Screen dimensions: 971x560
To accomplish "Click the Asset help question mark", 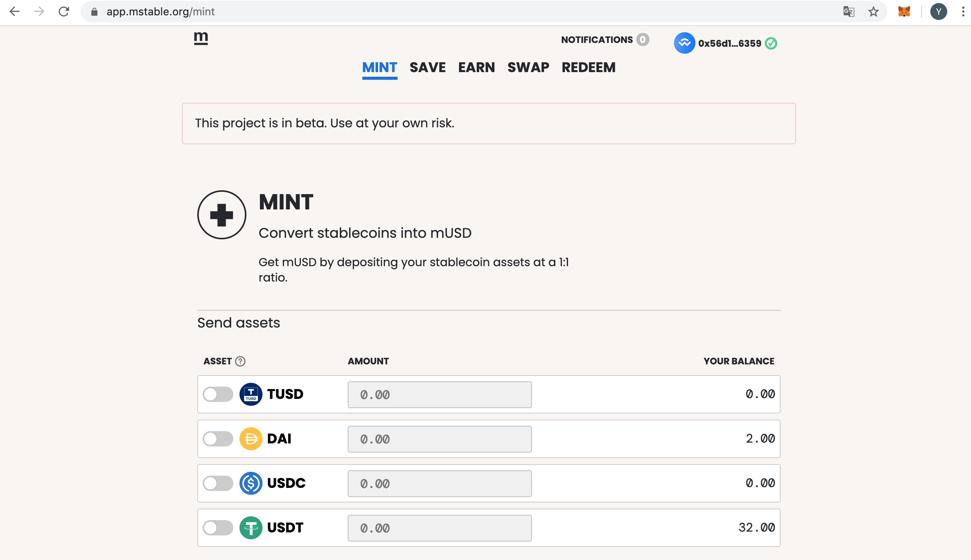I will pos(240,361).
